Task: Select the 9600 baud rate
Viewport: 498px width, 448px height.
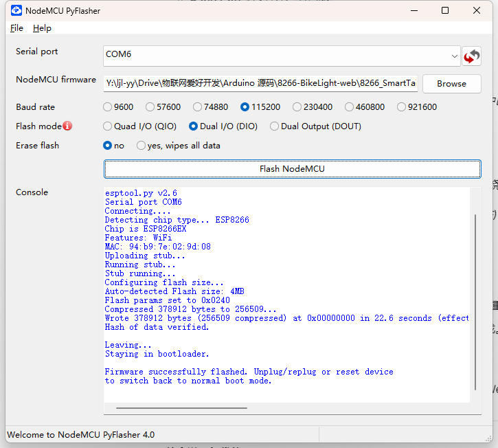Action: [107, 107]
